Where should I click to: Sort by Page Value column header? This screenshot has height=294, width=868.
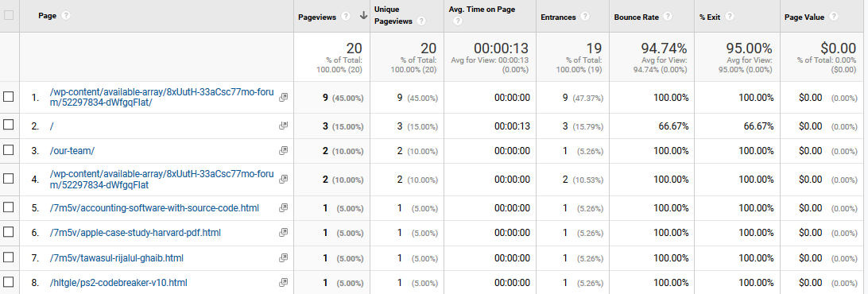804,17
